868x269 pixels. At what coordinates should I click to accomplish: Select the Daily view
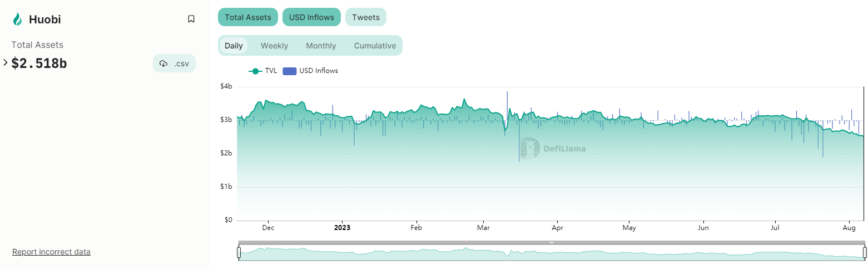tap(234, 46)
